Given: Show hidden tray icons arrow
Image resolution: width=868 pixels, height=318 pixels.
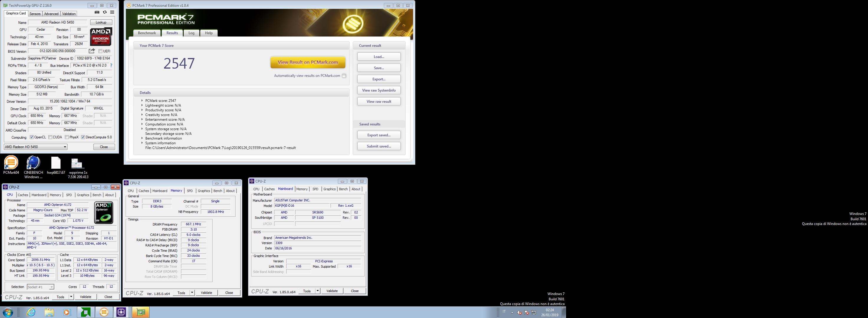Looking at the screenshot, I should [x=512, y=312].
